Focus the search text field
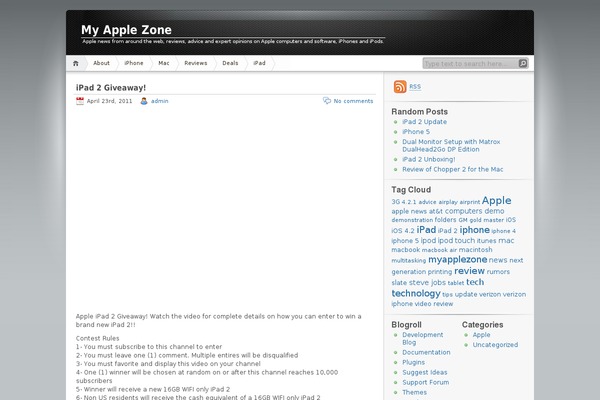The width and height of the screenshot is (600, 400). [x=471, y=64]
